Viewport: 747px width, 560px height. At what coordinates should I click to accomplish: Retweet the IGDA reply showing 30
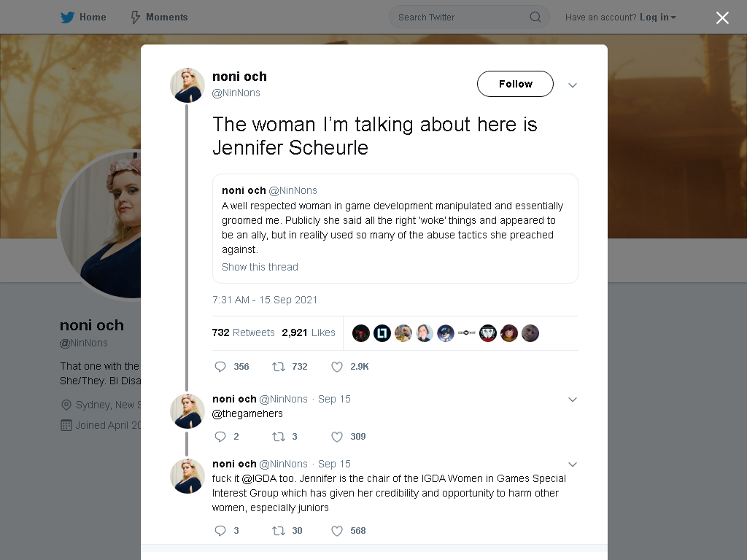click(287, 531)
